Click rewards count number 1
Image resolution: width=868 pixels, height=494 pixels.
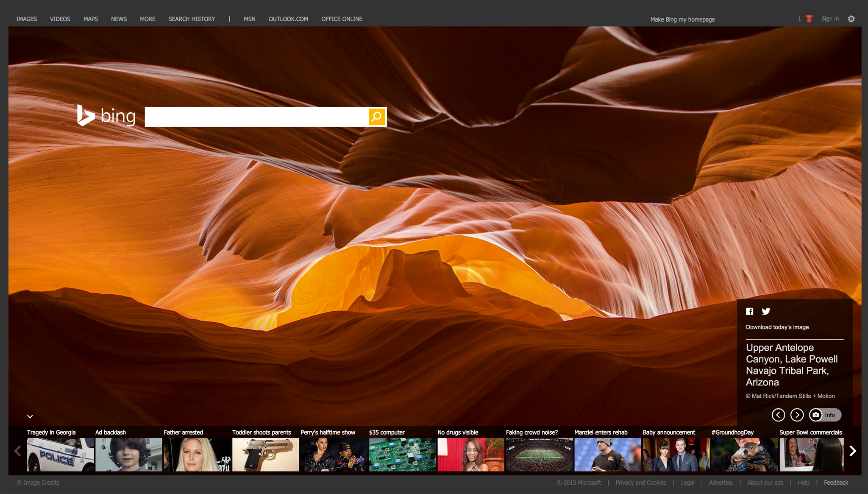(799, 19)
